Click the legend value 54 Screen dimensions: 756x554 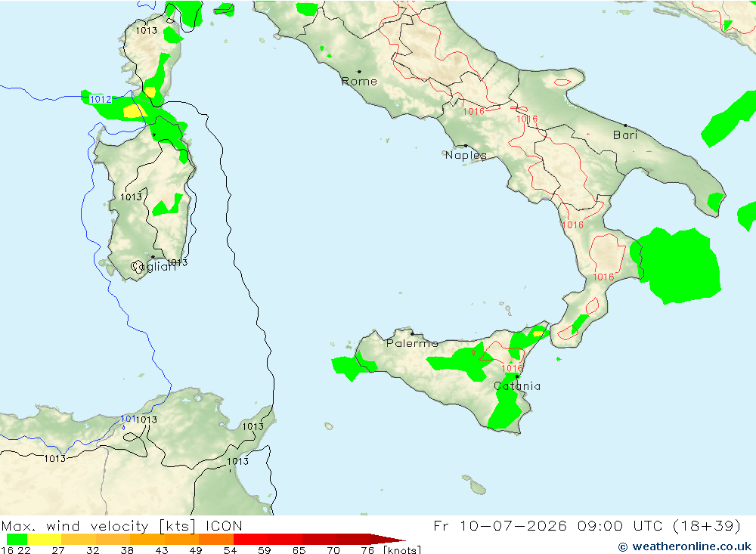tap(230, 550)
